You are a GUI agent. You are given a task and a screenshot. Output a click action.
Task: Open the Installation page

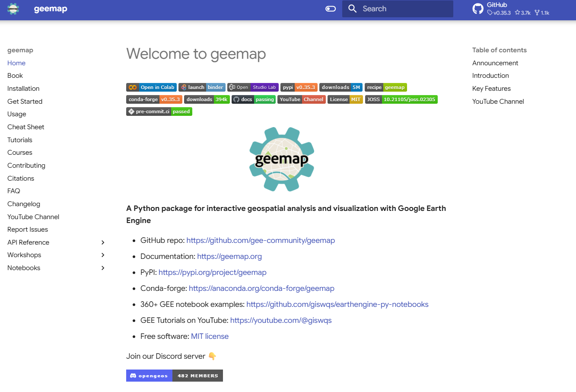[x=23, y=89]
